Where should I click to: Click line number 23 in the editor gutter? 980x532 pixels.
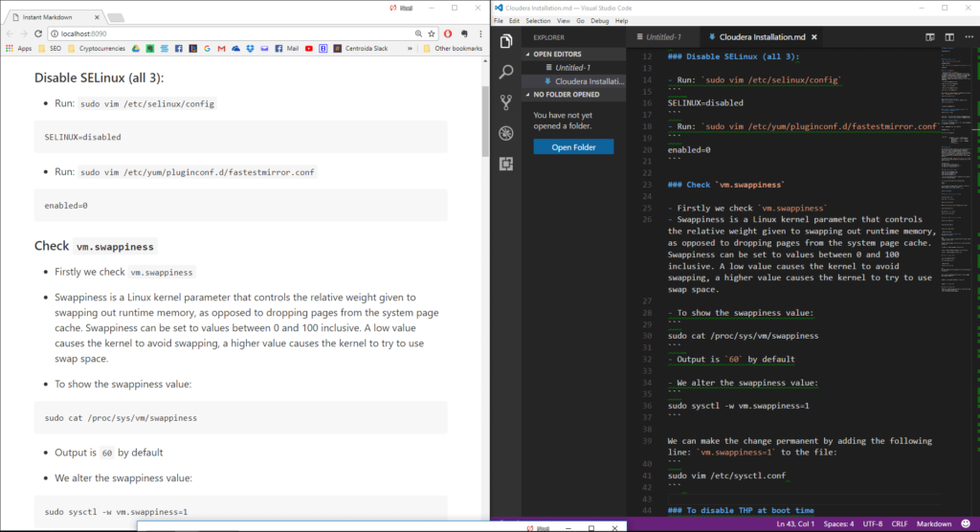coord(647,185)
